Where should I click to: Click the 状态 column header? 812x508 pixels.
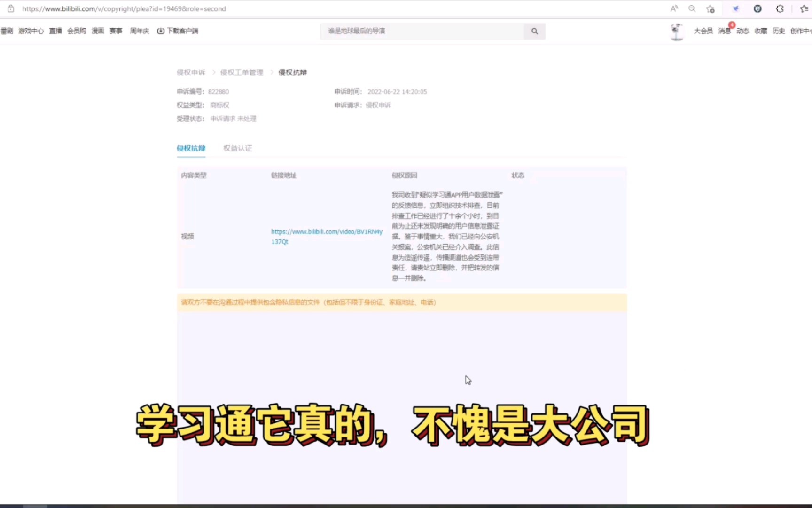point(518,175)
